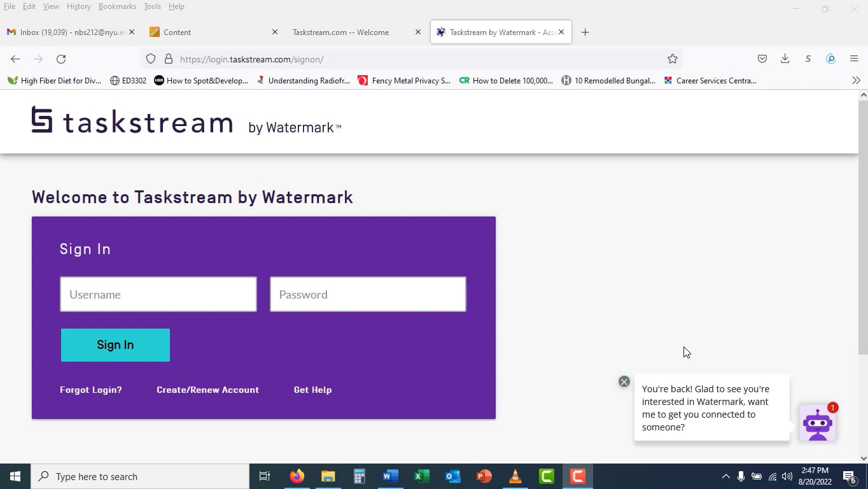The width and height of the screenshot is (868, 489).
Task: Open the Help menu
Action: (176, 6)
